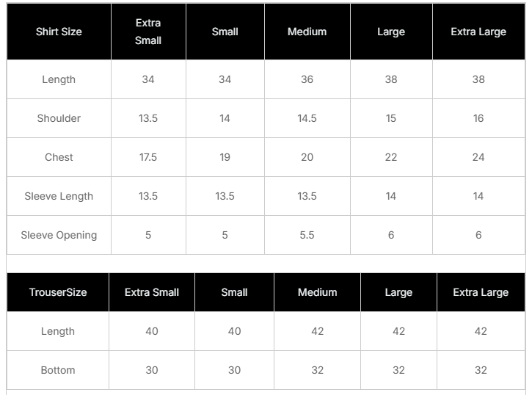Select trouser Bottom value 32 for Extra Large
532x395 pixels.
click(481, 370)
